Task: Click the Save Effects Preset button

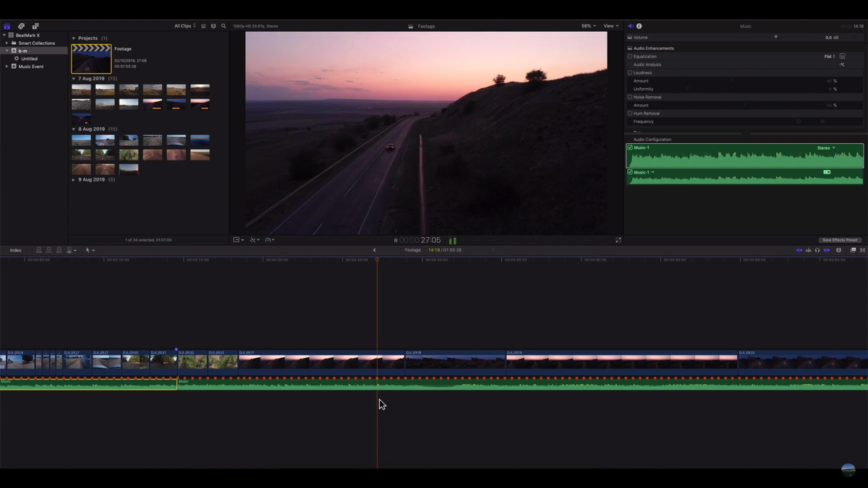Action: pos(840,239)
